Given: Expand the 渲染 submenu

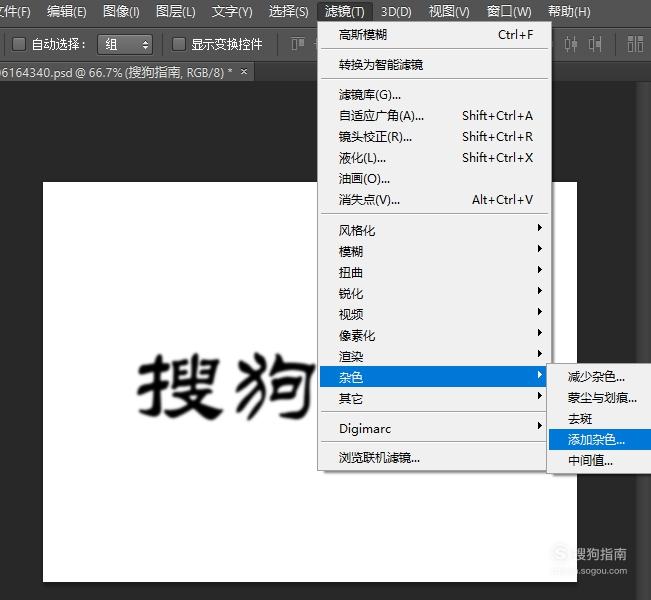Looking at the screenshot, I should click(435, 356).
